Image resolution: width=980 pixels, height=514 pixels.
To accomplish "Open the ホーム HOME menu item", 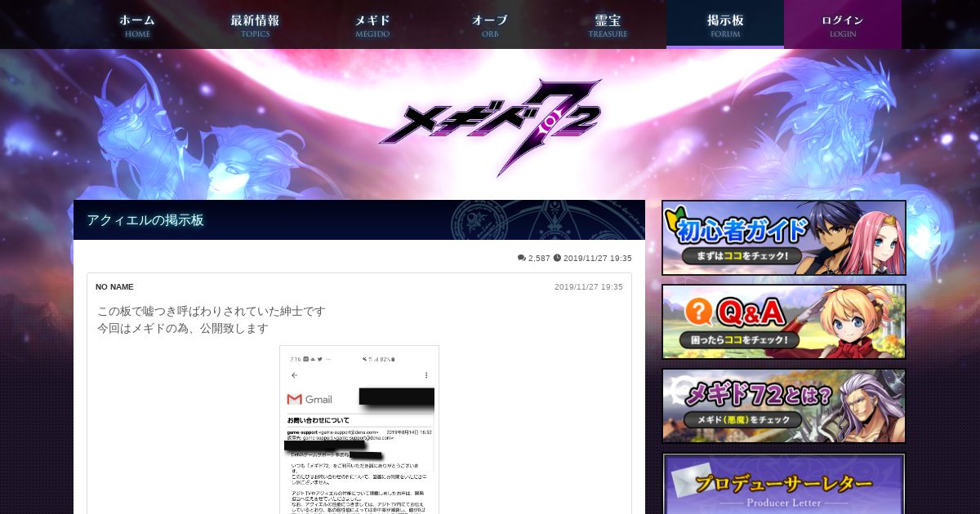I will (x=137, y=24).
